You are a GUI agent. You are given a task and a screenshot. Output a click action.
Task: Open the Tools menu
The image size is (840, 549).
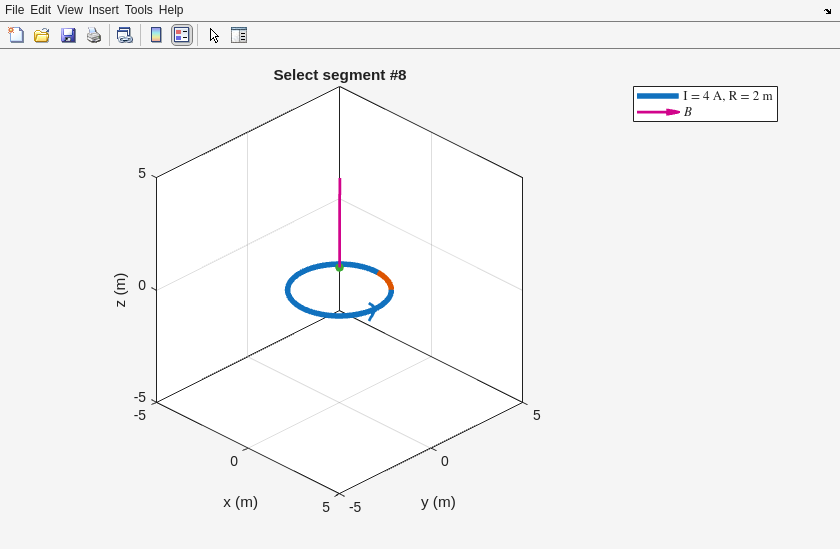pos(139,10)
